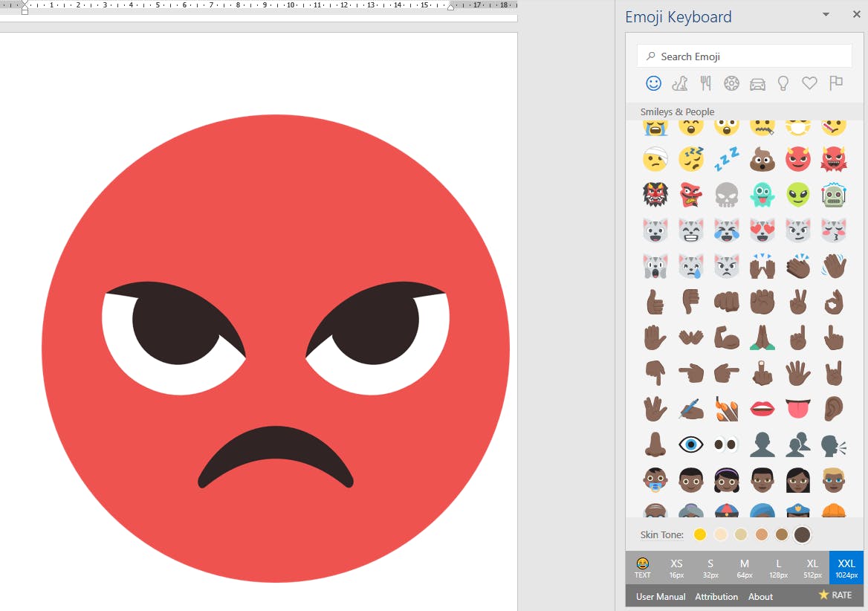Choose the medium skin tone swatch
Image resolution: width=868 pixels, height=611 pixels.
761,534
